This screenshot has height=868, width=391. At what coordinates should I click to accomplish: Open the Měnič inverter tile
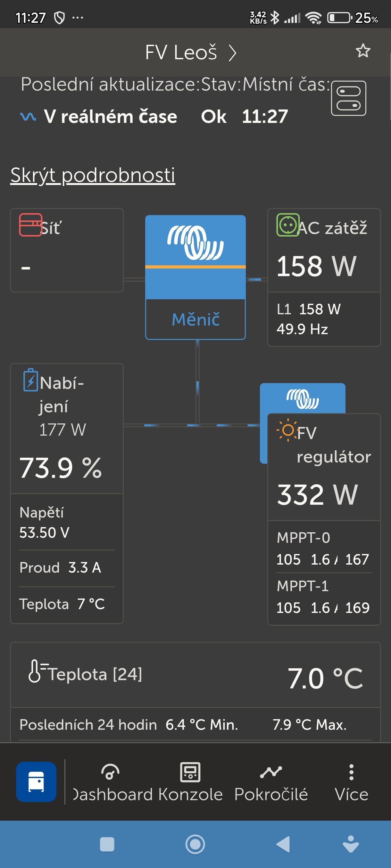pyautogui.click(x=195, y=277)
